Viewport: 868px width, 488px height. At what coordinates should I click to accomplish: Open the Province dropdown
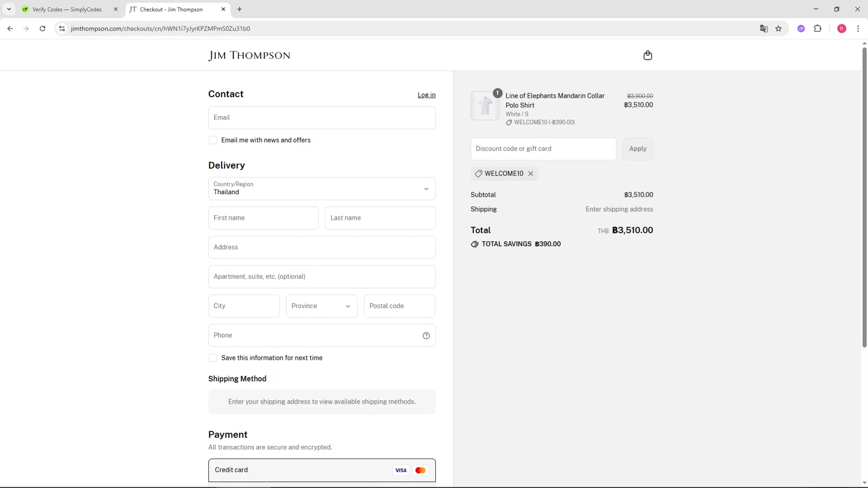(x=322, y=306)
